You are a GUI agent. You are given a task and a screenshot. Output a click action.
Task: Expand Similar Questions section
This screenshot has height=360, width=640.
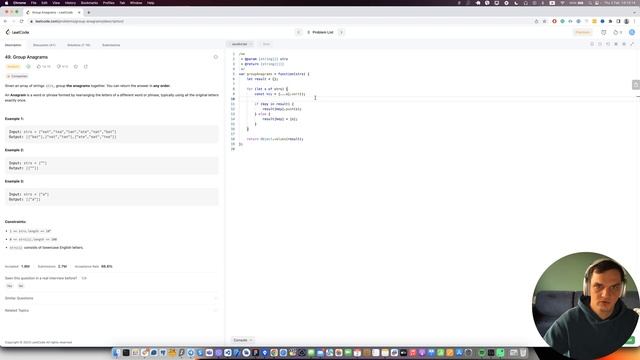click(x=110, y=298)
